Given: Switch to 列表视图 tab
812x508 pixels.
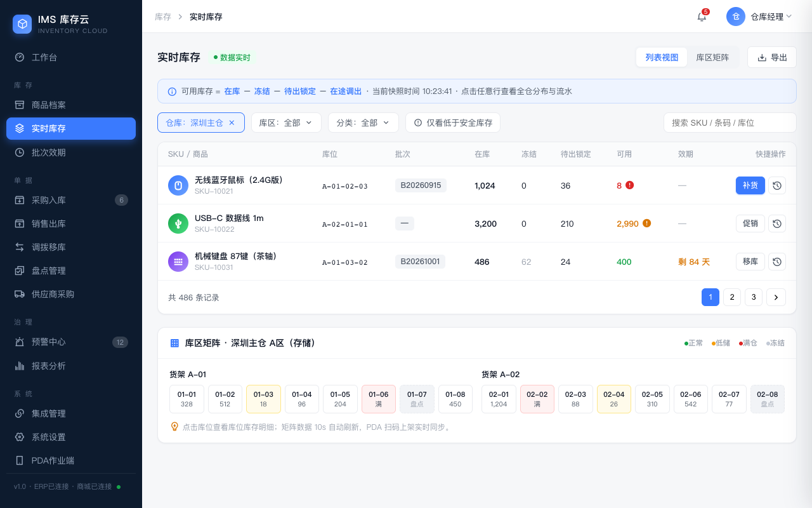Looking at the screenshot, I should [x=662, y=57].
